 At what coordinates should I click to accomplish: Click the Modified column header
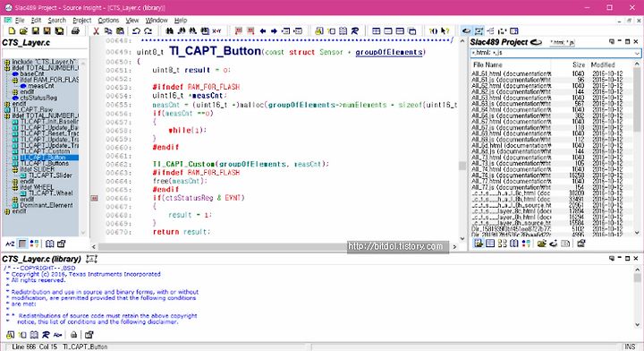click(x=603, y=65)
